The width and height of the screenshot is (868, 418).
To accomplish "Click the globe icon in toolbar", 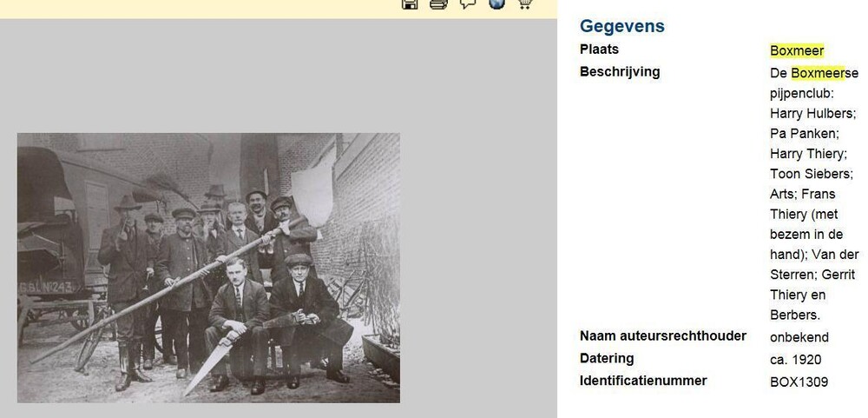I will tap(496, 3).
